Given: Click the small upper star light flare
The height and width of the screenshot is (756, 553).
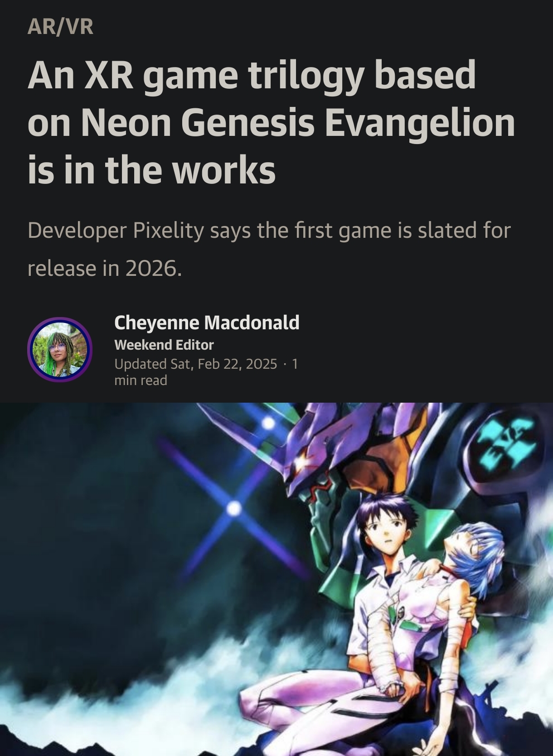Looking at the screenshot, I should (x=269, y=424).
